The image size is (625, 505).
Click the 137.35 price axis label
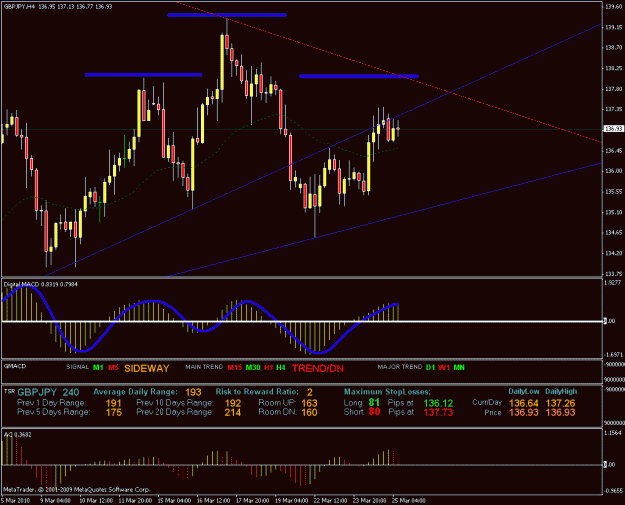pyautogui.click(x=614, y=109)
